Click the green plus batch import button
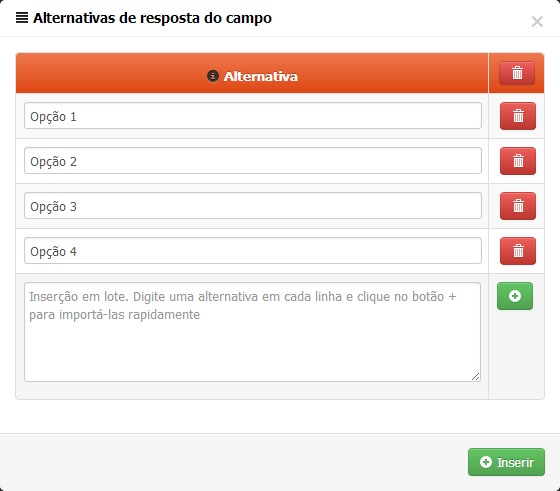The width and height of the screenshot is (560, 491). pos(515,296)
